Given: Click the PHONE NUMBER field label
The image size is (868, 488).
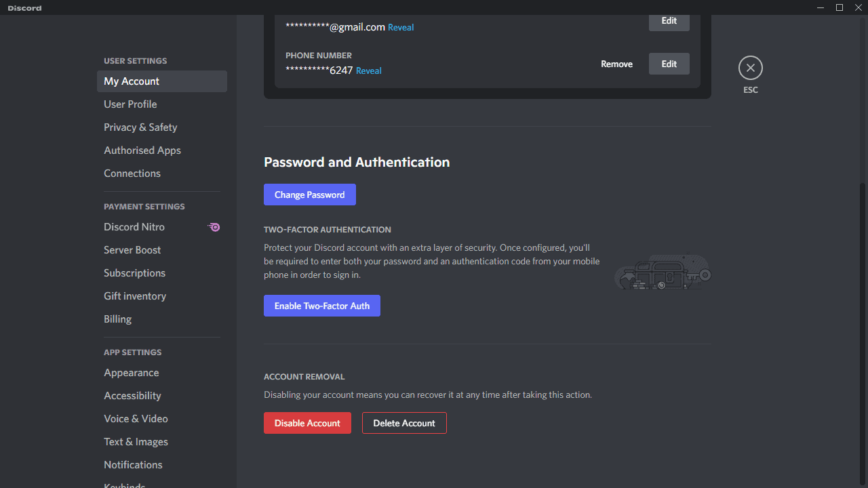Looking at the screenshot, I should (319, 56).
